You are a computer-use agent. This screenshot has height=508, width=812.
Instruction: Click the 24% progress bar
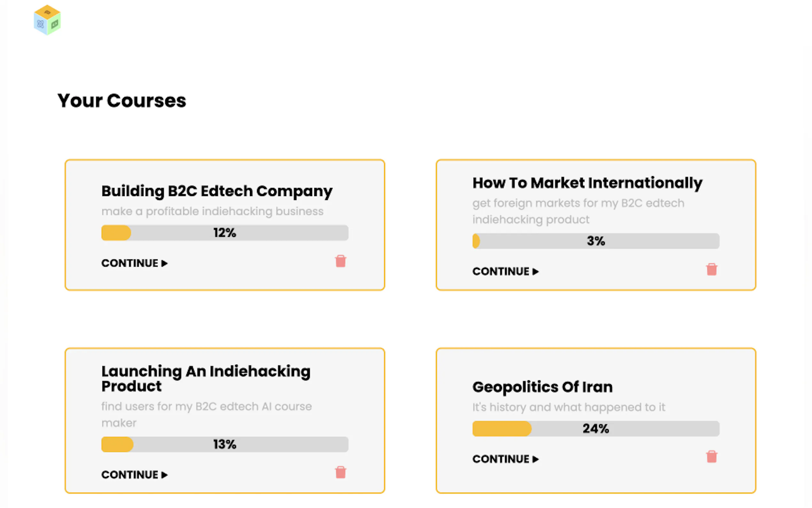click(596, 429)
